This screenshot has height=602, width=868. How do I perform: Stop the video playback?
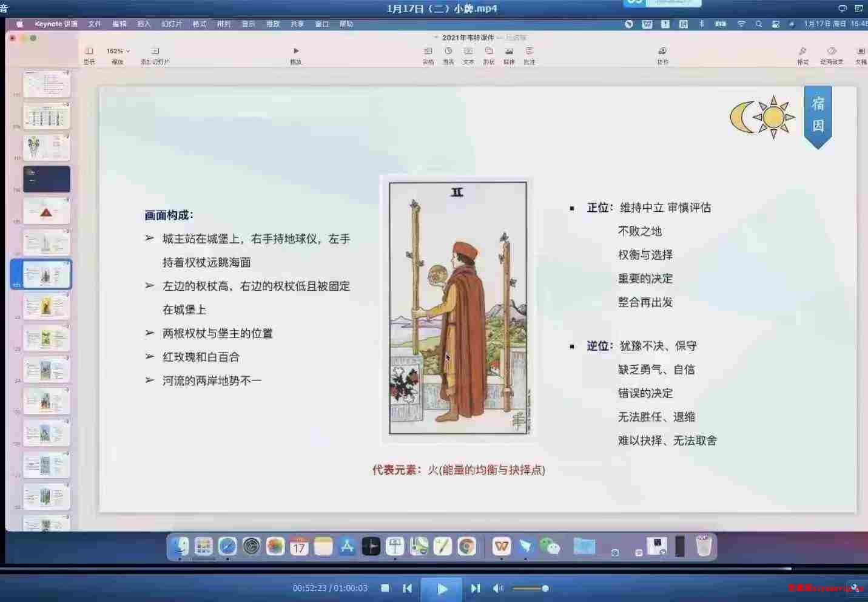click(385, 588)
